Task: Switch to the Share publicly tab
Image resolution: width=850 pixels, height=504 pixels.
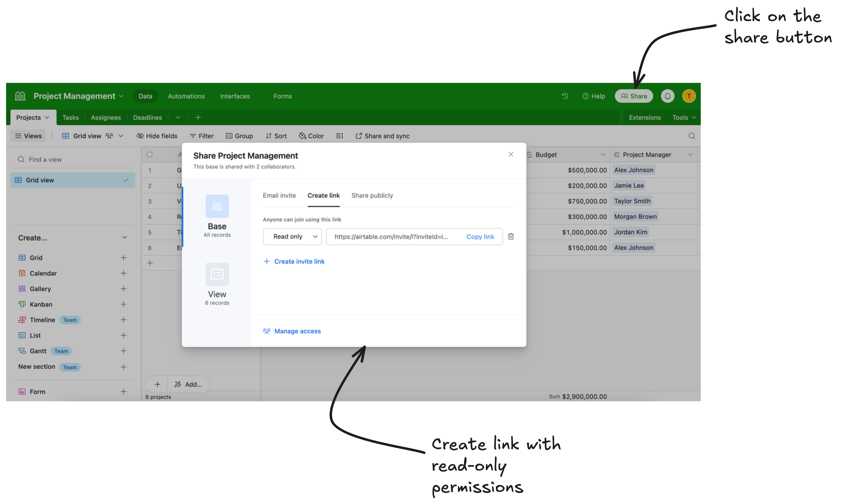Action: click(x=372, y=195)
